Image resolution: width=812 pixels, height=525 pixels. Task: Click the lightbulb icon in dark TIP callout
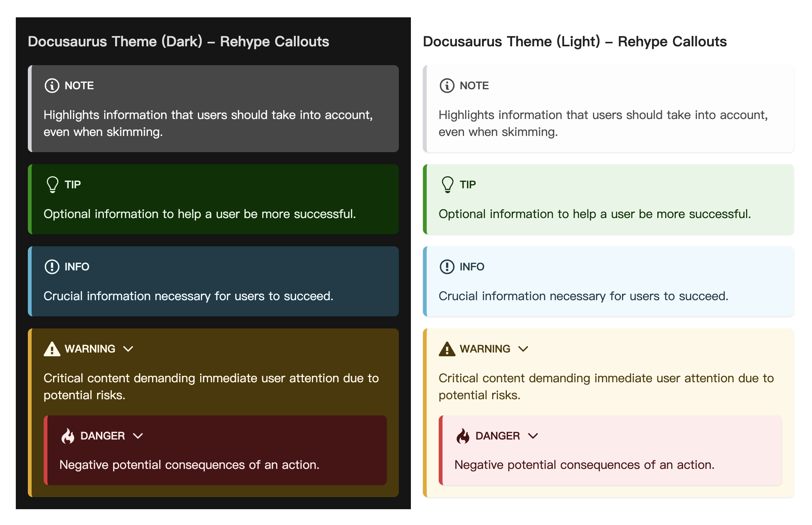[52, 185]
